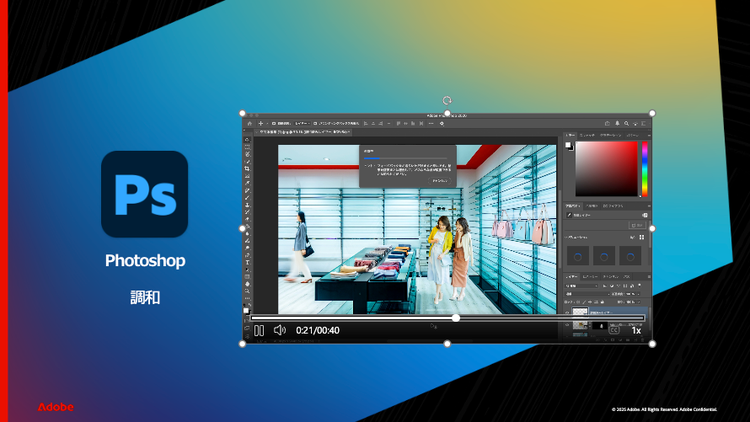Click the large Photoshop Ps logo
Image resolution: width=750 pixels, height=422 pixels.
[145, 193]
